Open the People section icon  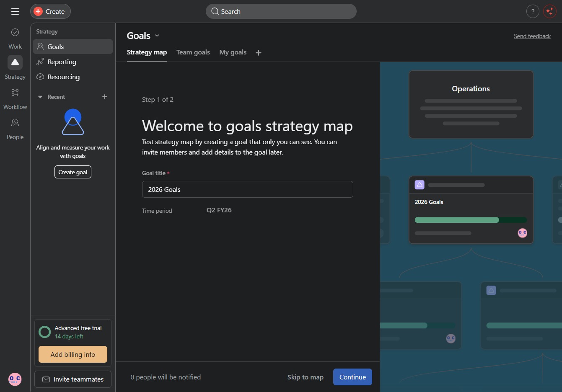click(x=15, y=123)
